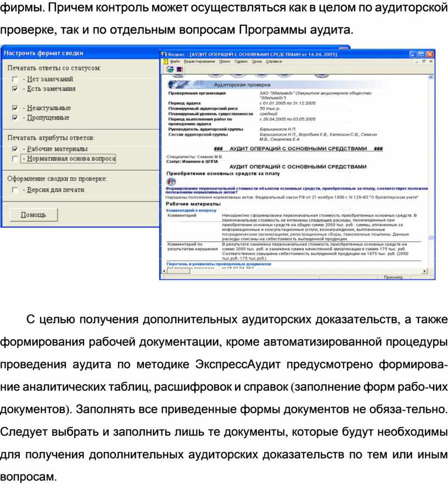Open the Окна menu
448x493 pixels.
point(257,62)
